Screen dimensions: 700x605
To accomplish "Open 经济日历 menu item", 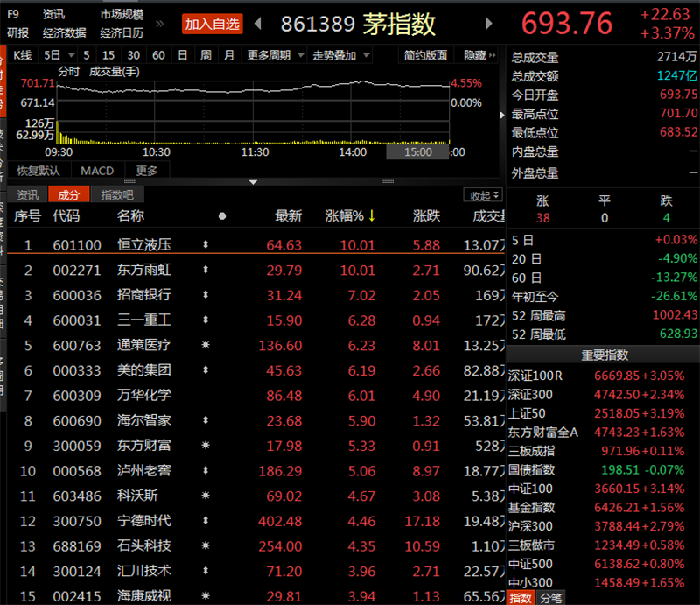I will (122, 32).
